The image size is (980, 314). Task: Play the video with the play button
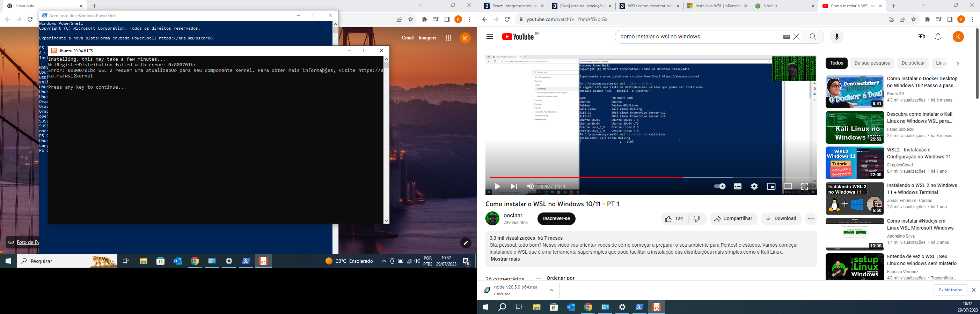497,186
